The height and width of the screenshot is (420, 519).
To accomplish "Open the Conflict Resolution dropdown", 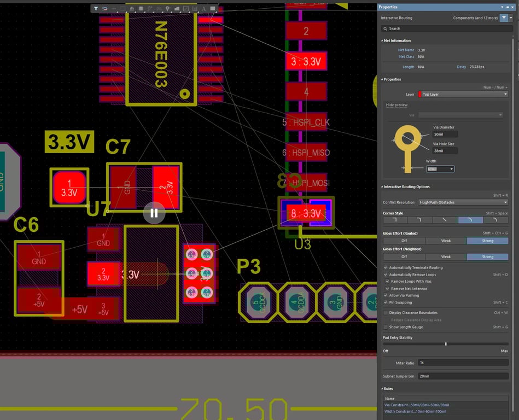I will tap(463, 202).
